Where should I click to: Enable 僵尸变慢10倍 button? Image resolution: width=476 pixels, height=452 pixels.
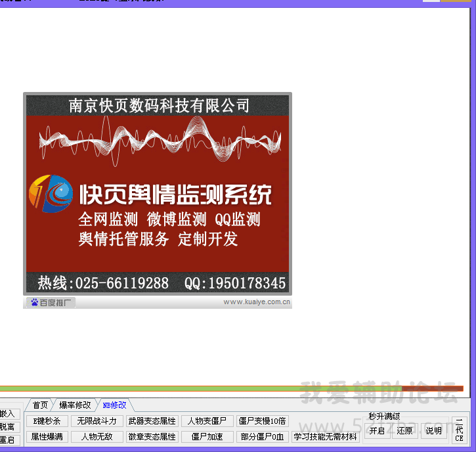click(x=262, y=421)
